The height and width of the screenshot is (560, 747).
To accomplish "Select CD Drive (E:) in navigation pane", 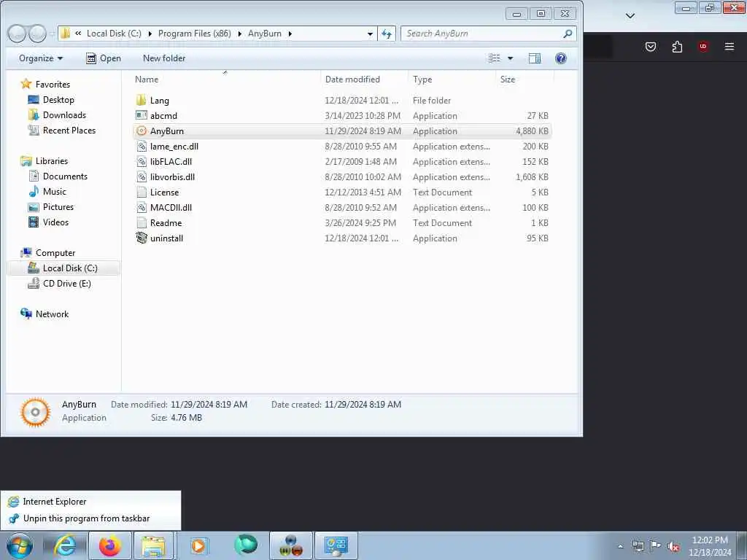I will pyautogui.click(x=66, y=284).
